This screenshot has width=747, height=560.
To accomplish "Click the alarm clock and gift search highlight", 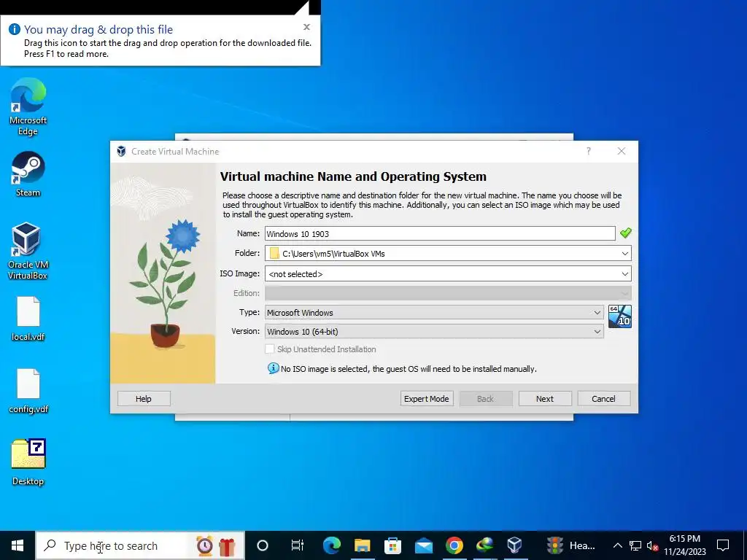I will pyautogui.click(x=216, y=545).
